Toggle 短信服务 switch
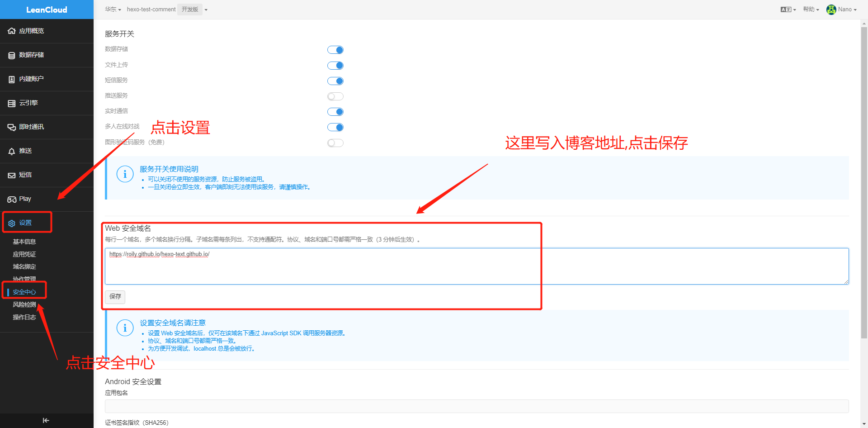 click(x=335, y=81)
